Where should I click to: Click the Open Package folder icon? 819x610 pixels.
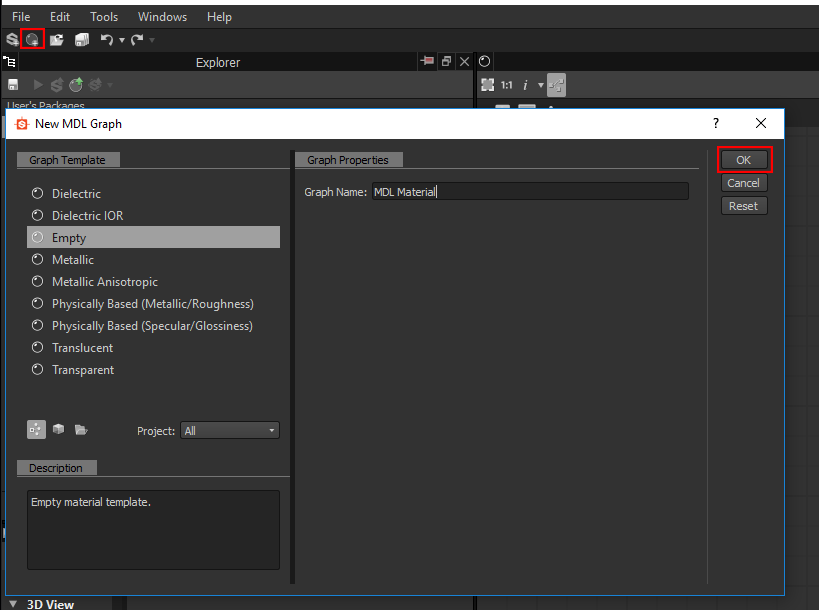[57, 40]
